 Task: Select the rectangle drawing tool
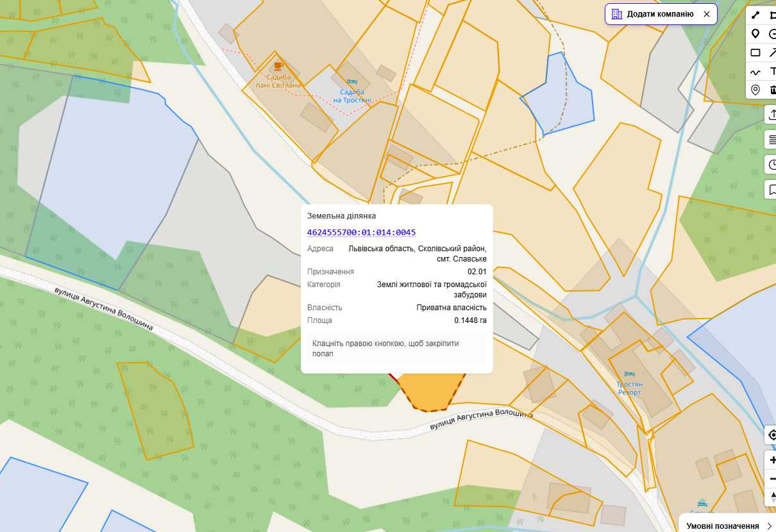point(755,53)
